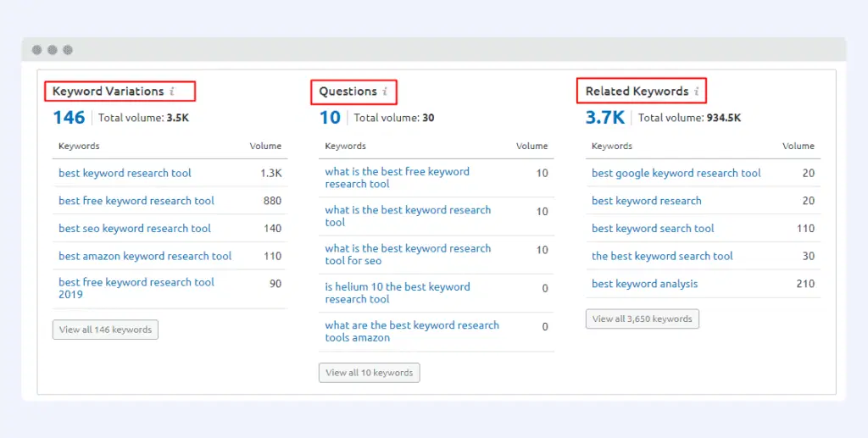868x438 pixels.
Task: Open 'best keyword analysis' link
Action: [x=645, y=284]
